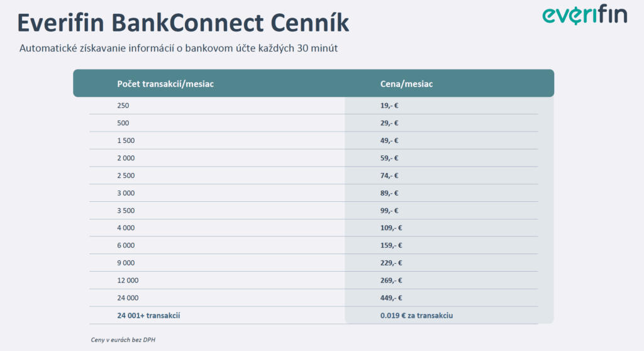
Task: Select the Cena/mesiac column header
Action: (406, 84)
